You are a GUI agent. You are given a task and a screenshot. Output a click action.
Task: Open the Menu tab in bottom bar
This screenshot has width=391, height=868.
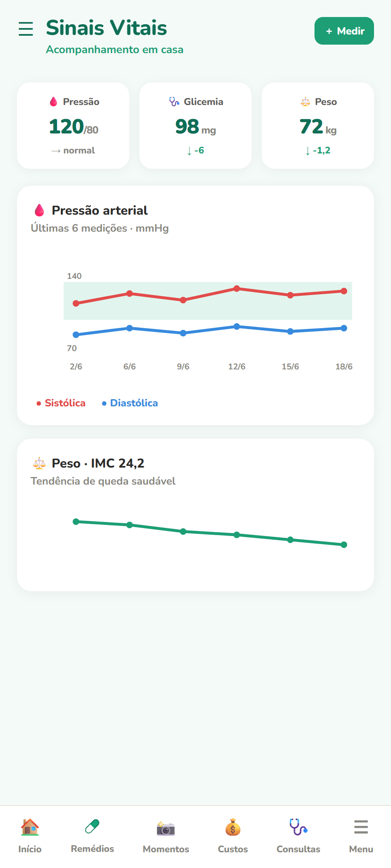(x=361, y=836)
